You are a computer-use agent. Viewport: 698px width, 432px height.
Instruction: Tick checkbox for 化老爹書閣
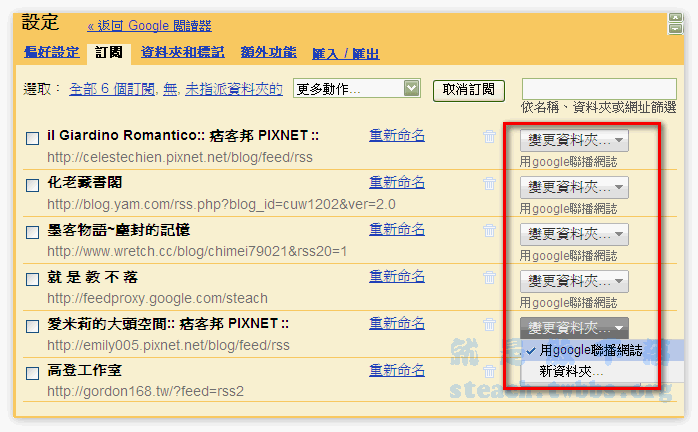32,185
